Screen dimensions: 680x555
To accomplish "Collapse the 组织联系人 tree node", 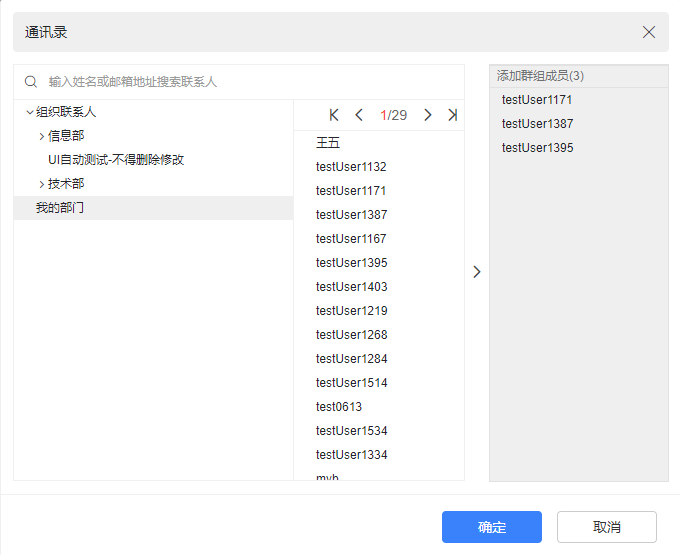I will point(29,112).
